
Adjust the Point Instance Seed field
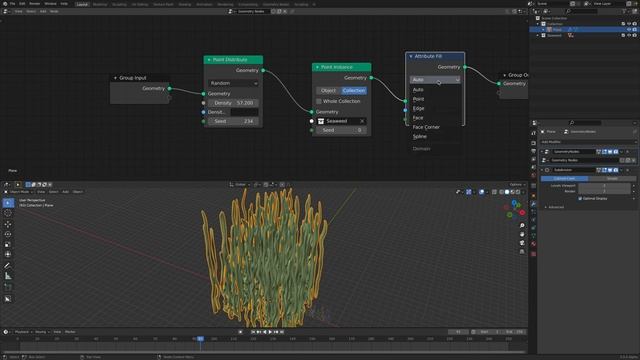pos(341,130)
